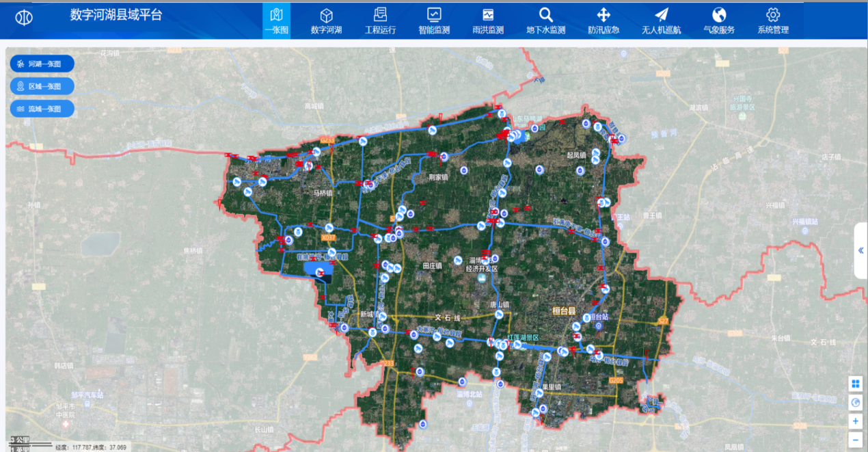
Task: Click the reservoir marker on the blue lake
Action: (319, 272)
